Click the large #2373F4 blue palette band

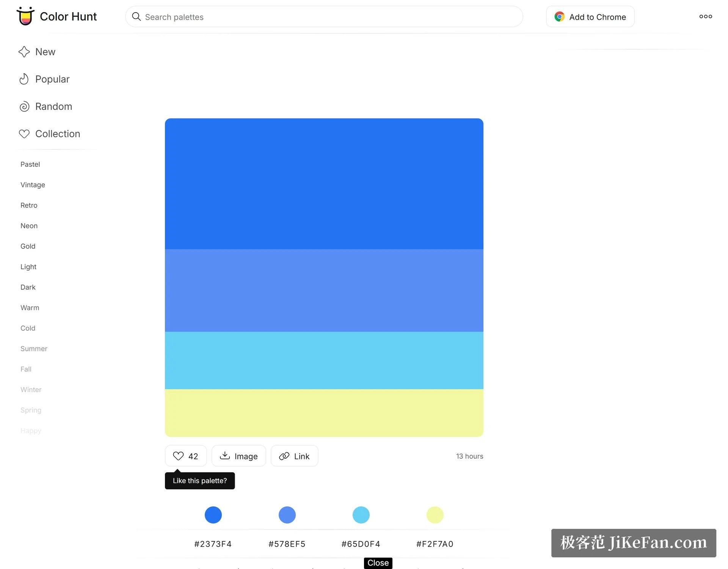[324, 184]
